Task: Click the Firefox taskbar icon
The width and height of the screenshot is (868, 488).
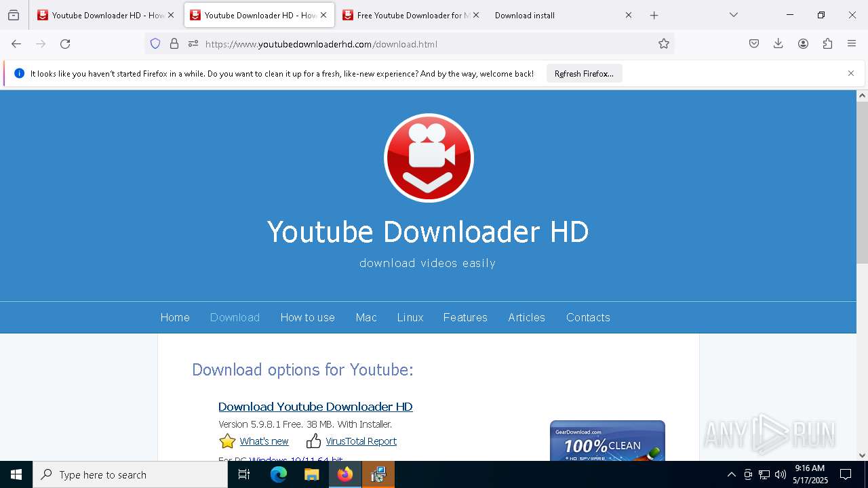Action: [345, 474]
